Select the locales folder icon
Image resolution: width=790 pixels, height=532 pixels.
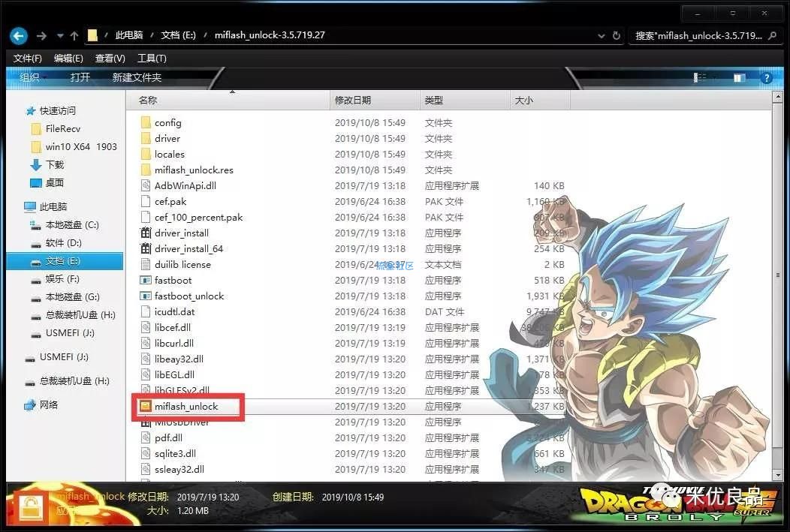coord(146,154)
